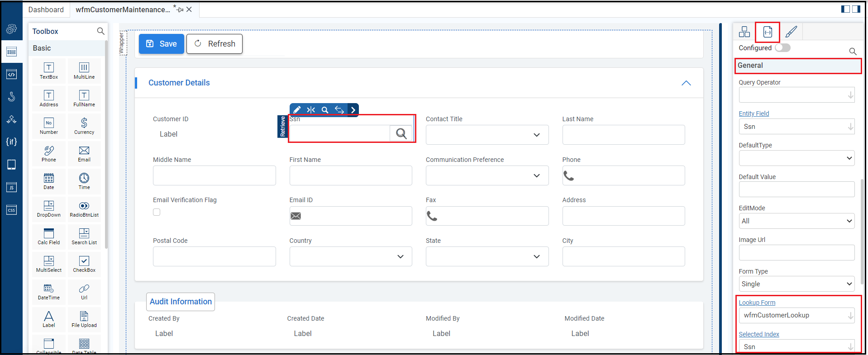Viewport: 868px width, 355px height.
Task: Open the Lookup Form link
Action: click(x=757, y=303)
